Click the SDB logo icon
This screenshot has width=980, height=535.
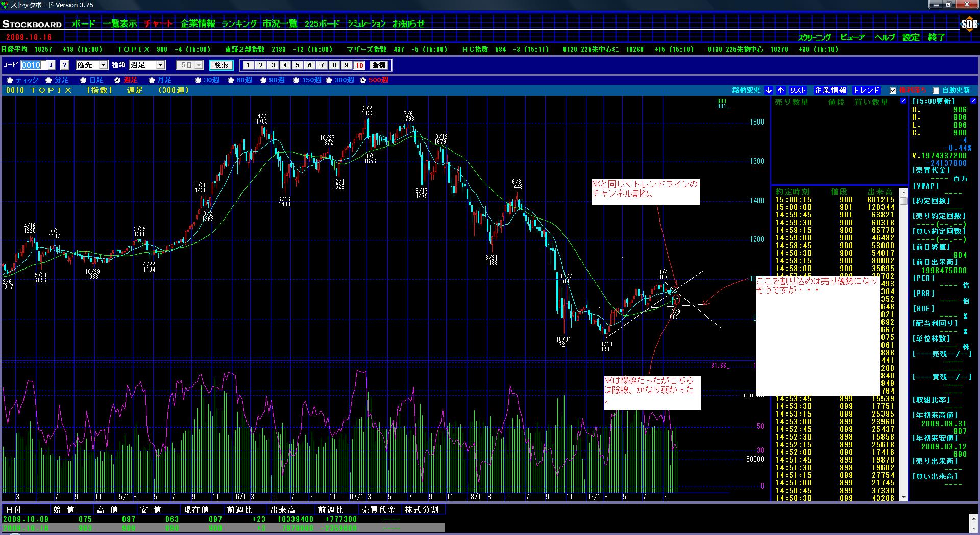pos(969,24)
